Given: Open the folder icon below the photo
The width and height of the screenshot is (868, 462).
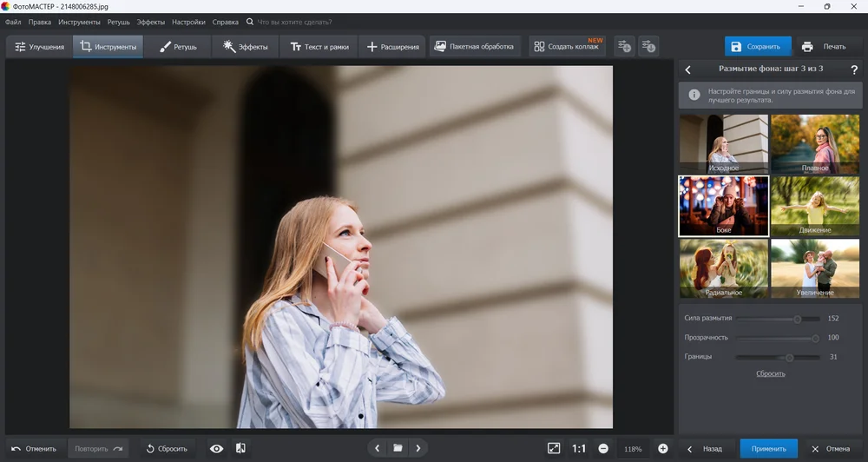Looking at the screenshot, I should [x=398, y=448].
